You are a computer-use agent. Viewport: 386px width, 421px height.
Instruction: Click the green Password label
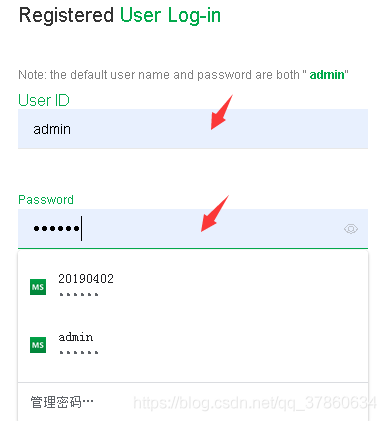coord(46,200)
